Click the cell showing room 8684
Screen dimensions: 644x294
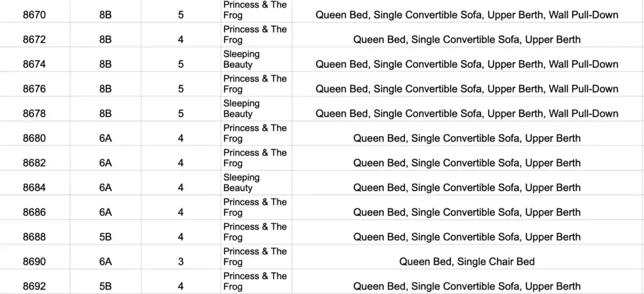pos(34,188)
